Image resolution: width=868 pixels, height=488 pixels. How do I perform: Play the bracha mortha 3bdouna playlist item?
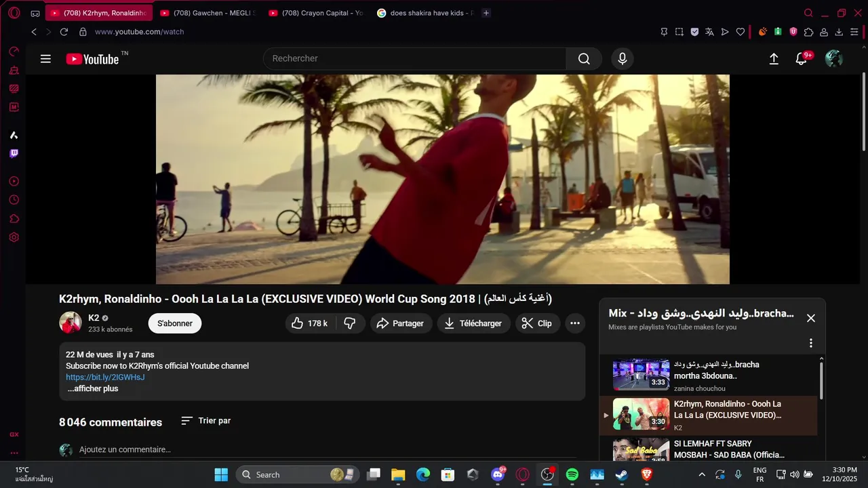point(708,375)
